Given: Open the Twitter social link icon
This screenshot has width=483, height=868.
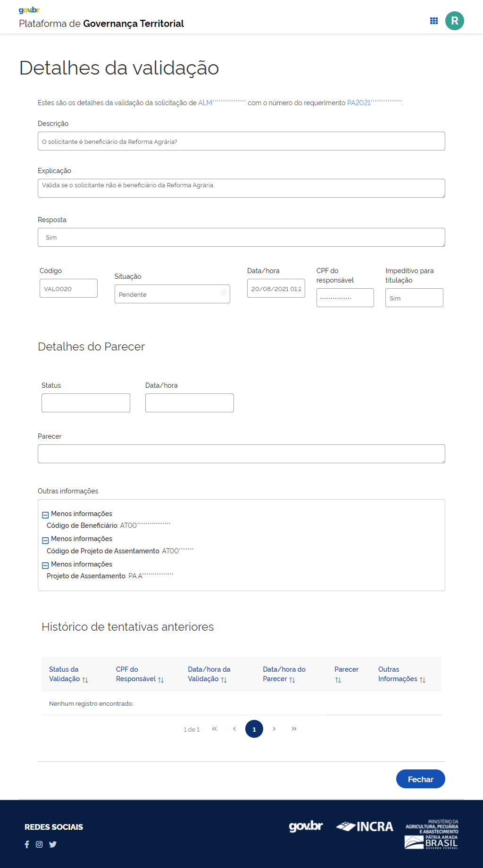Looking at the screenshot, I should point(53,844).
